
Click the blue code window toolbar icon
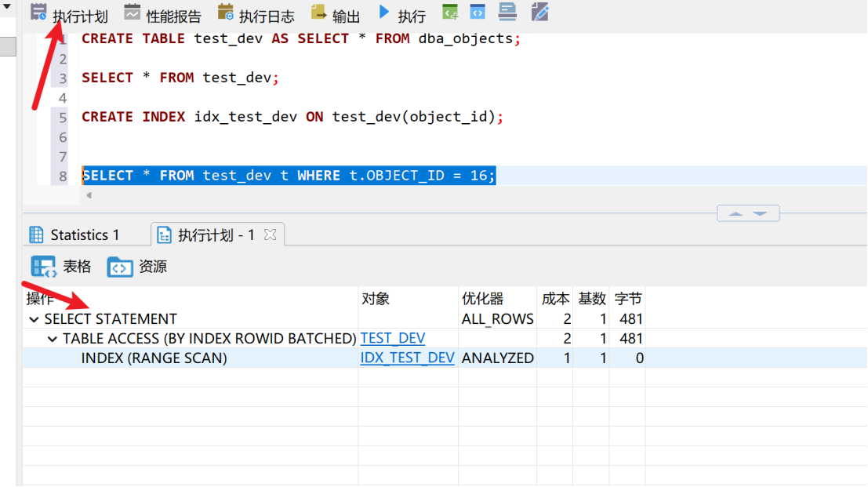(x=478, y=13)
